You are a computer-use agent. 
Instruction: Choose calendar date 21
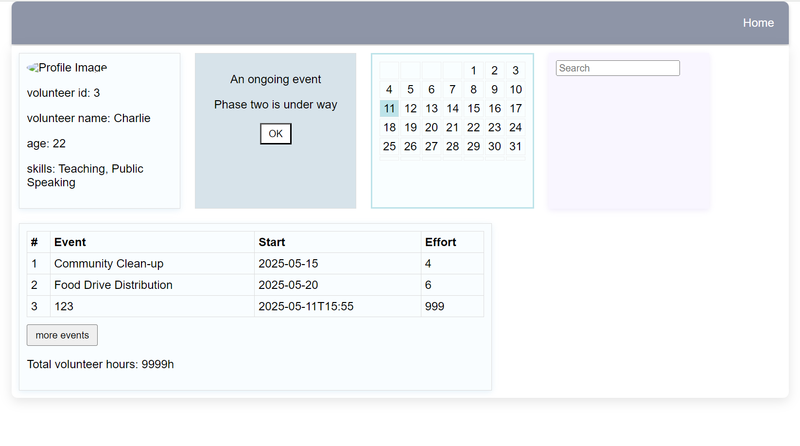453,127
